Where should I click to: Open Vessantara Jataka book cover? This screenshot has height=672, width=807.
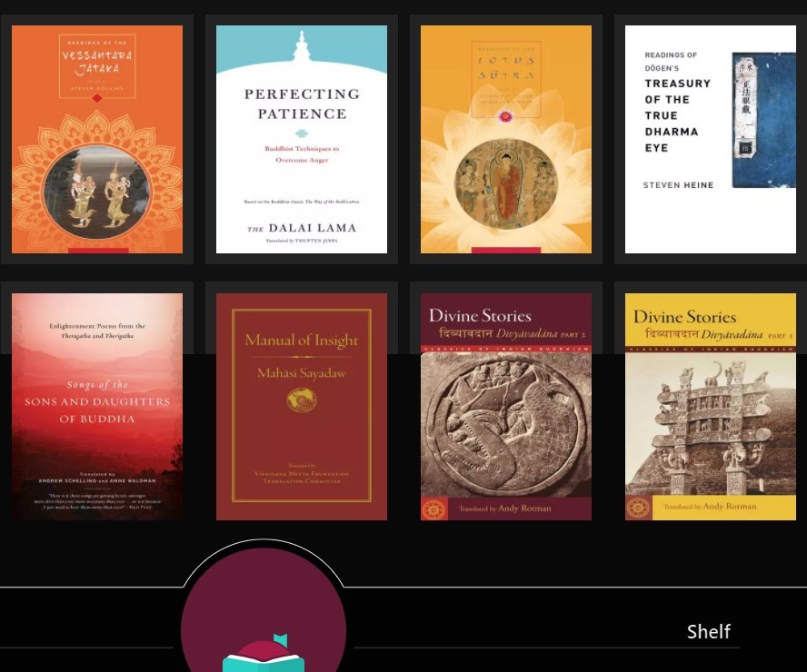pos(97,139)
